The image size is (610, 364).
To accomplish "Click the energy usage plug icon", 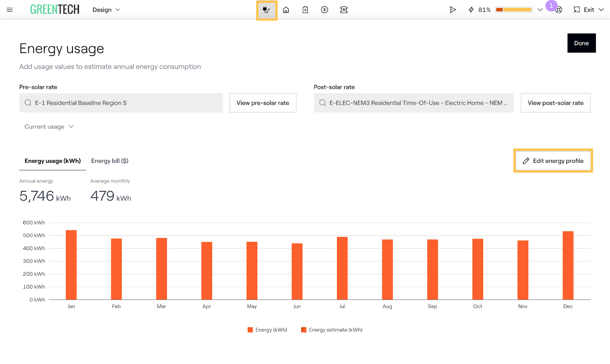I will click(x=266, y=10).
